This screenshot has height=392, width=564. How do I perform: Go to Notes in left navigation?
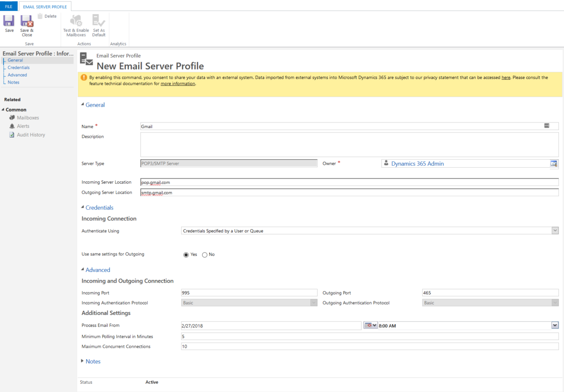click(x=14, y=82)
